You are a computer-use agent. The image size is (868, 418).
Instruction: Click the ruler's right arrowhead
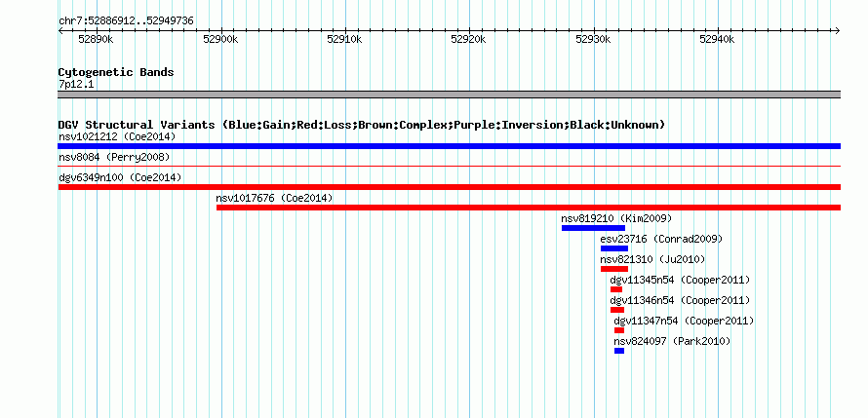click(838, 30)
